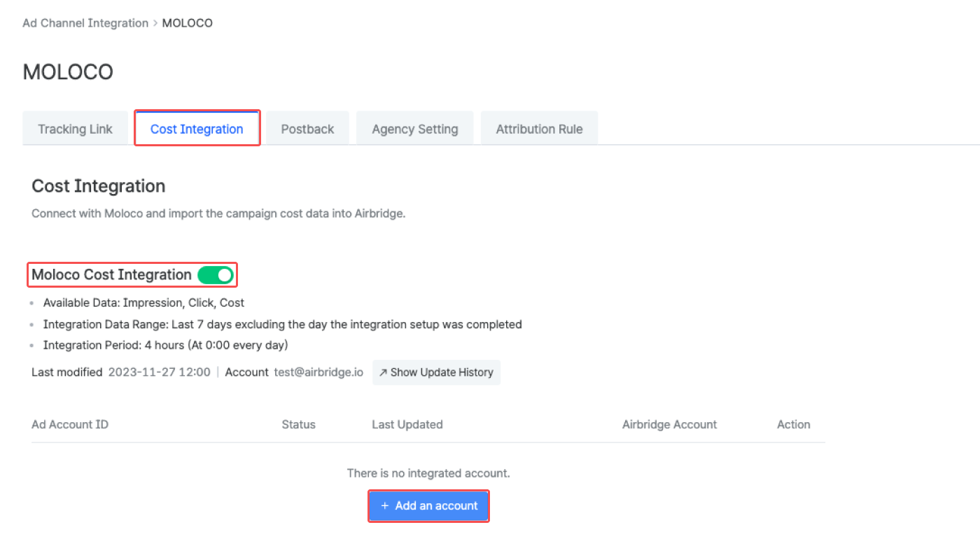Screen dimensions: 980x560
Task: Switch to the Postback tab
Action: tap(307, 129)
